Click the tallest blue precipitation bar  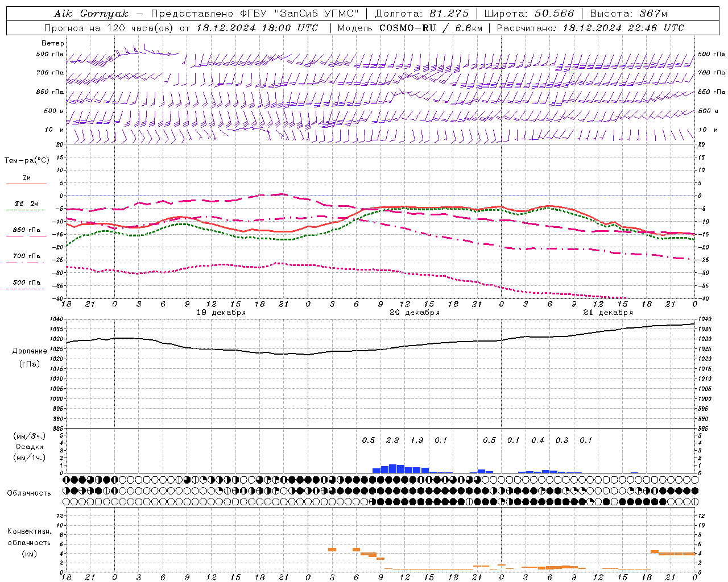click(x=392, y=468)
